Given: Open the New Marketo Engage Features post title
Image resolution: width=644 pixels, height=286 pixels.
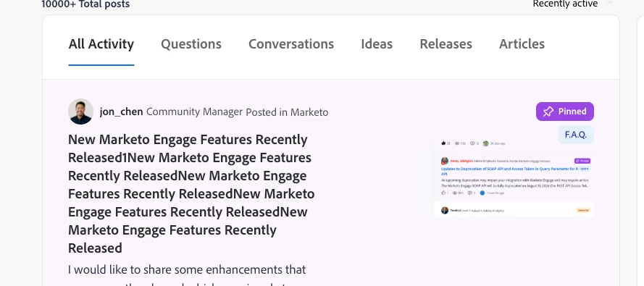Looking at the screenshot, I should 191,193.
